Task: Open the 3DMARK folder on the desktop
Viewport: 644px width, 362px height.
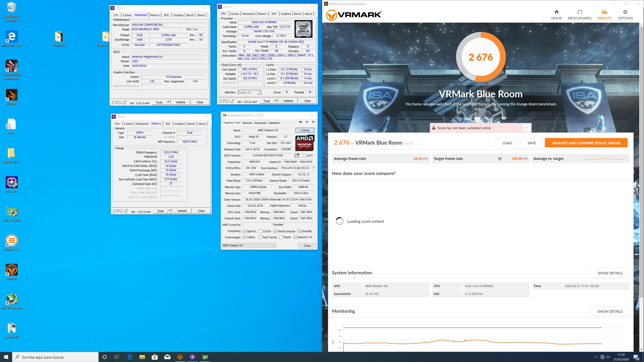Action: point(59,39)
